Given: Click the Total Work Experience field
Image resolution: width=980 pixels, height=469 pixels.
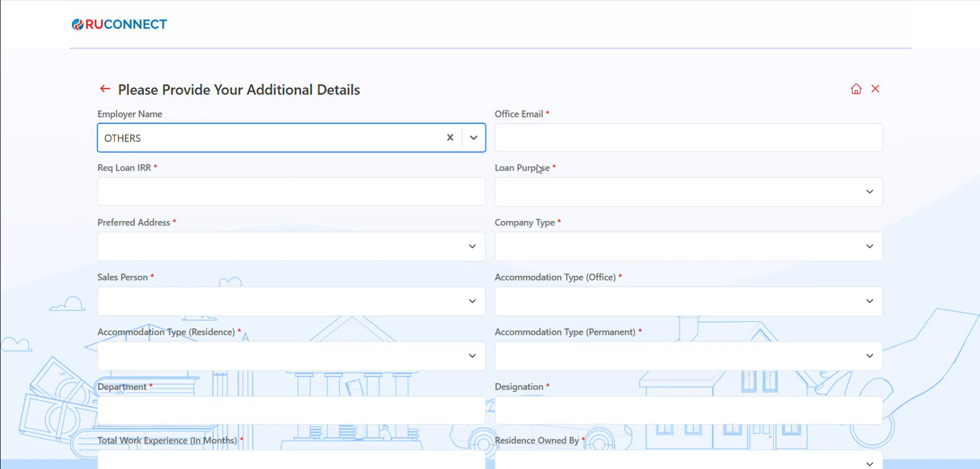Looking at the screenshot, I should pyautogui.click(x=291, y=460).
